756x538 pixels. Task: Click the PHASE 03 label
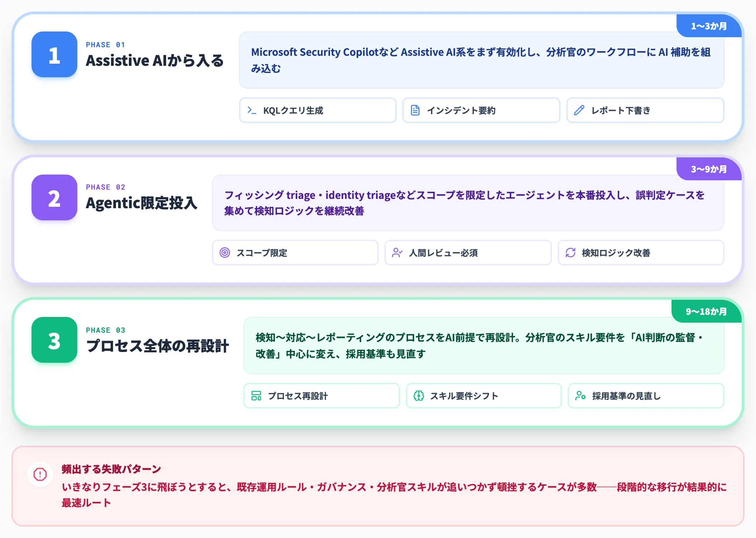[x=106, y=330]
